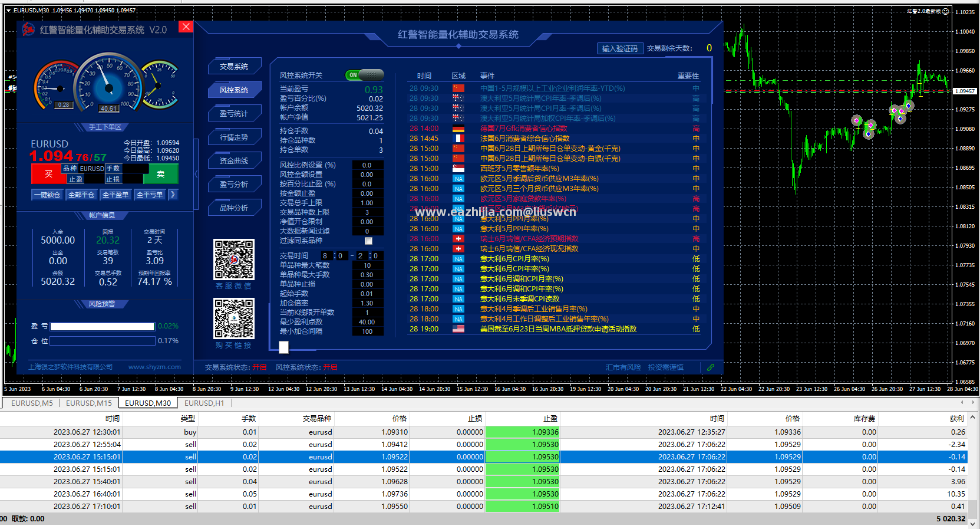This screenshot has width=980, height=529.
Task: Check the 过滤同系品种 checkbox
Action: pyautogui.click(x=368, y=241)
